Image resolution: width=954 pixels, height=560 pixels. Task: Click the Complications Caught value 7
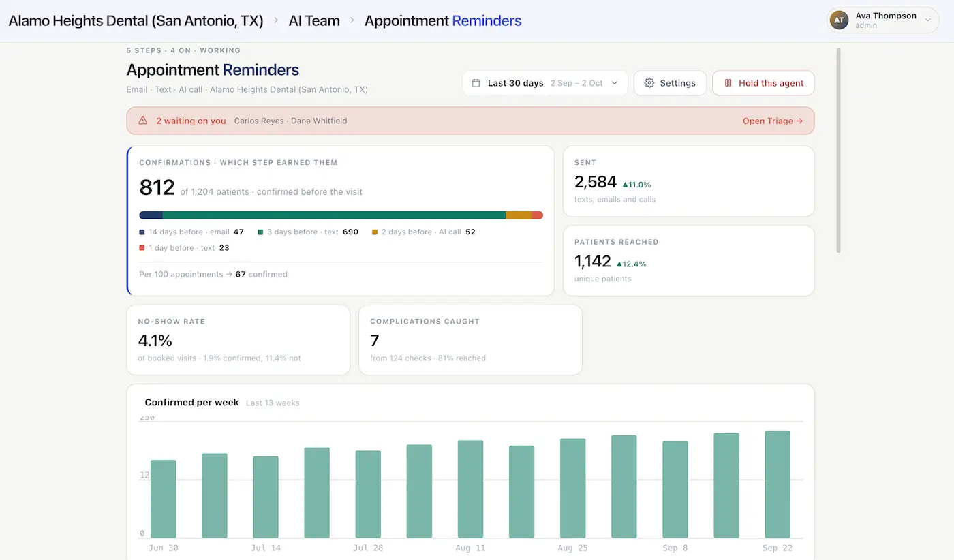tap(374, 340)
